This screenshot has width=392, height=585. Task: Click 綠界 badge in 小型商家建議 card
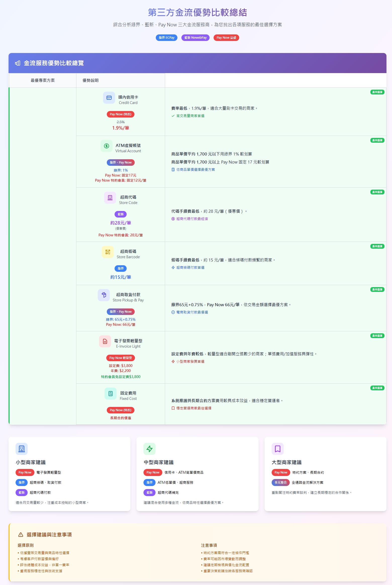(x=22, y=483)
